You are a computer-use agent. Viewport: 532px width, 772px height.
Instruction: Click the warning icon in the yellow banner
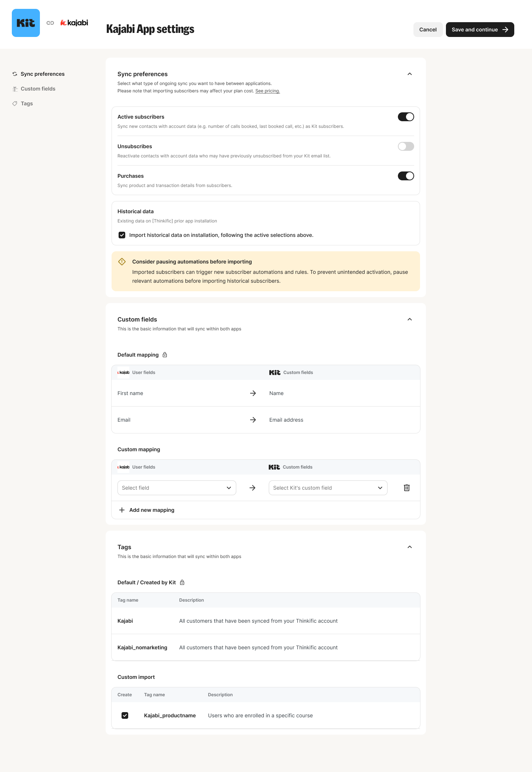pos(122,262)
